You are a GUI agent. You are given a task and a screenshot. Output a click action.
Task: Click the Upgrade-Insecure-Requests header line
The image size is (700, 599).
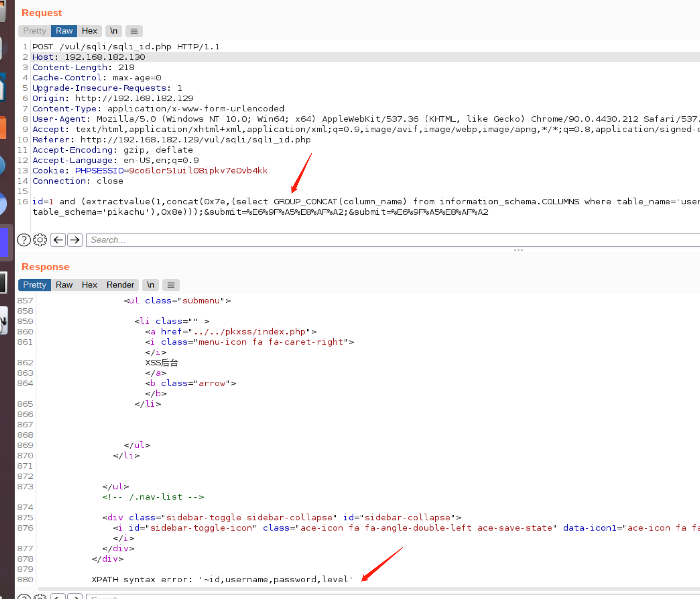click(107, 88)
